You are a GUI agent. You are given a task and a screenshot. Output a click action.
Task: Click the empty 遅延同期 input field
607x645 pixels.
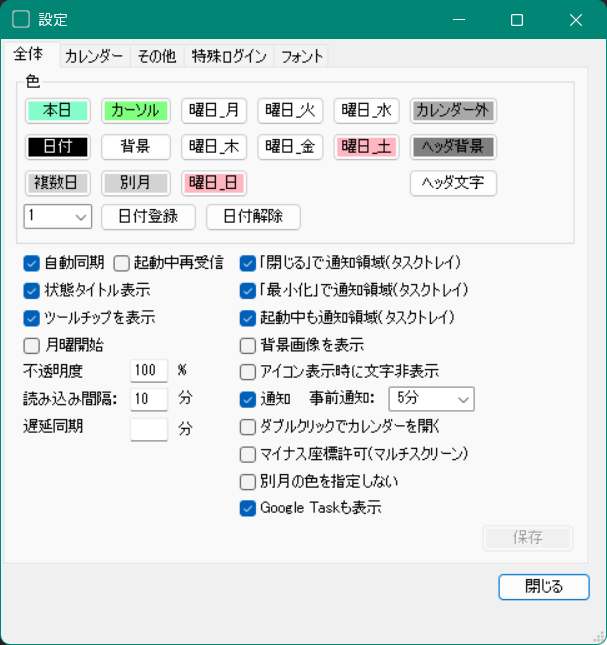(x=149, y=428)
